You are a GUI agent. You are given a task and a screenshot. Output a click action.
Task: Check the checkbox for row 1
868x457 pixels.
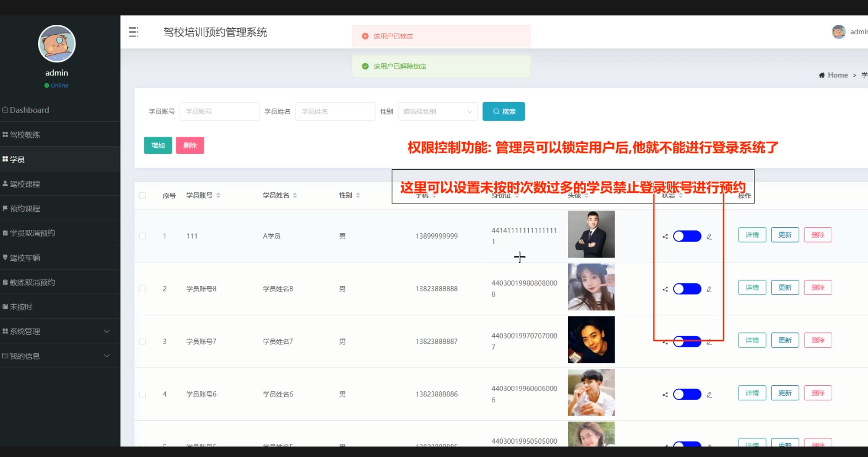(x=143, y=236)
